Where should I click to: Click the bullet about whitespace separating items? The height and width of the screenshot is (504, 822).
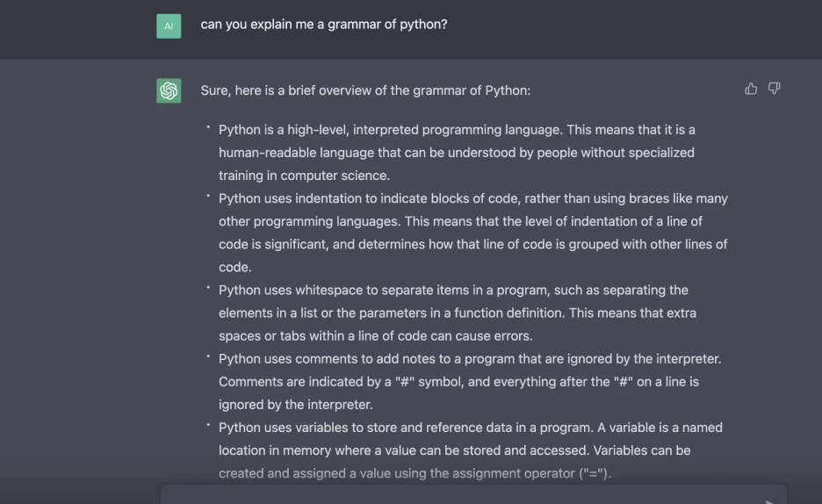pyautogui.click(x=458, y=313)
